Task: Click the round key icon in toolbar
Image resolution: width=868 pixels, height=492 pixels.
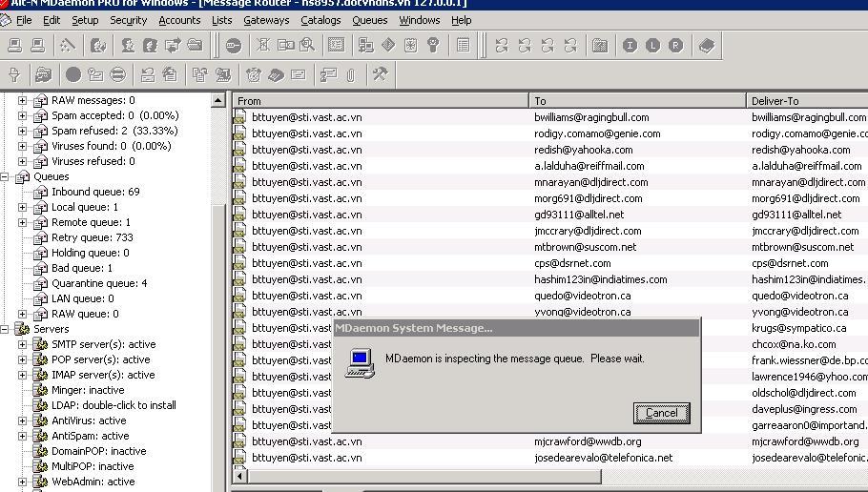Action: (x=234, y=46)
